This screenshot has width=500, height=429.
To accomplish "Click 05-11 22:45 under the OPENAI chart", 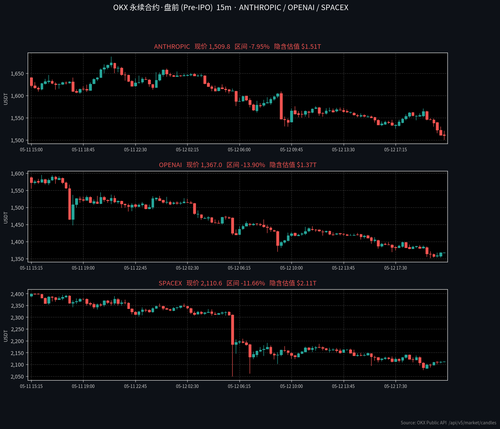I will click(135, 268).
